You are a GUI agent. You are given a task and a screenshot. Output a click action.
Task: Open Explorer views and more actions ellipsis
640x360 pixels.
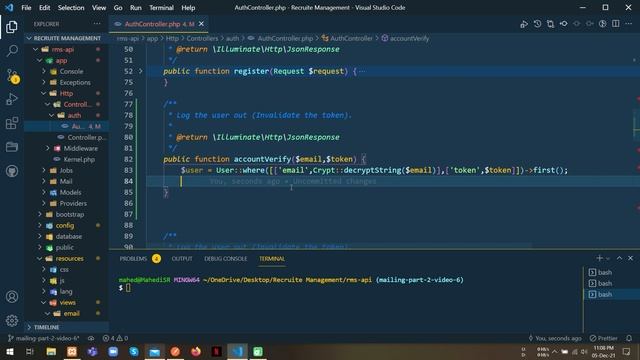tap(97, 24)
